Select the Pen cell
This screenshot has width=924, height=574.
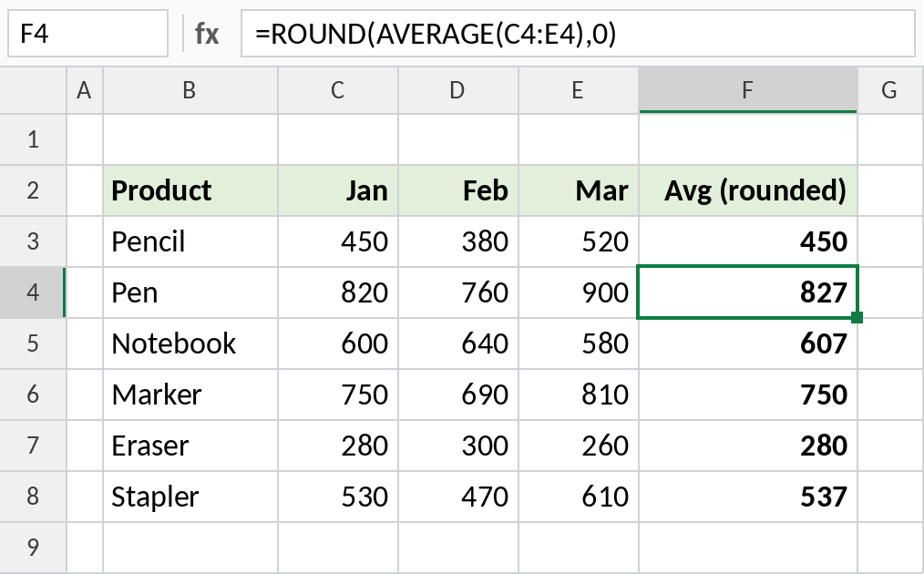[x=190, y=292]
